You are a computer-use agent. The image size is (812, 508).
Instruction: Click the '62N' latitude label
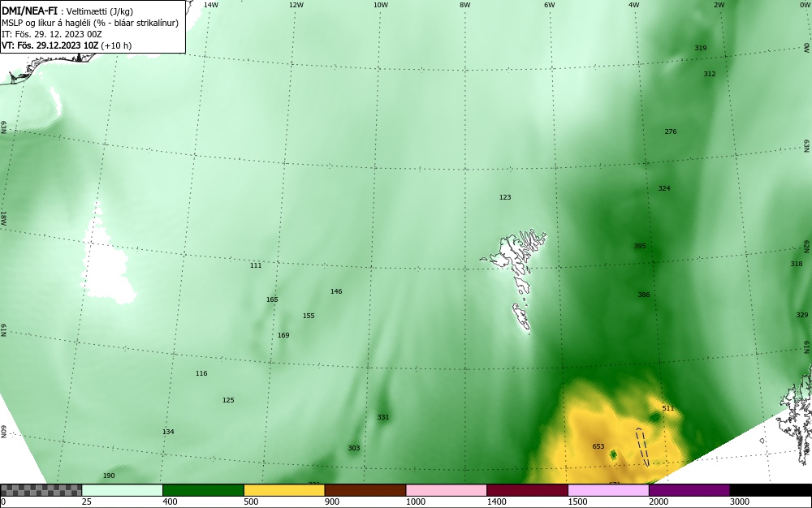pos(807,246)
